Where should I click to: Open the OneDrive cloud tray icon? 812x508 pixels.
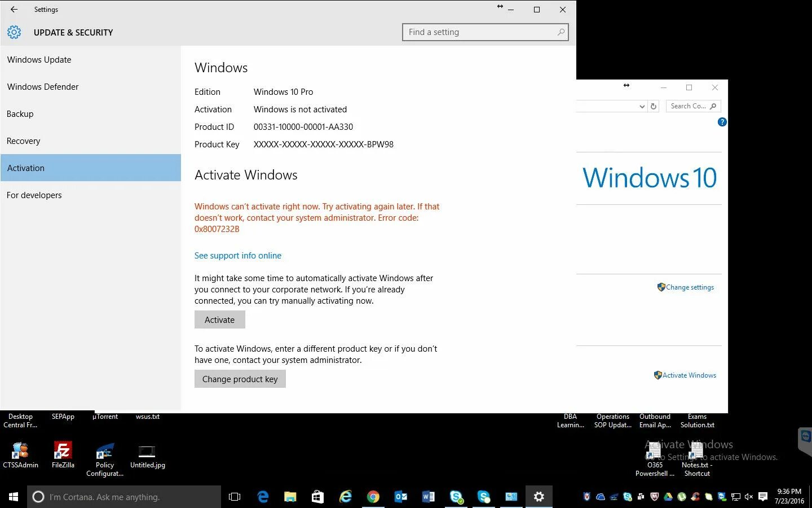click(x=601, y=497)
